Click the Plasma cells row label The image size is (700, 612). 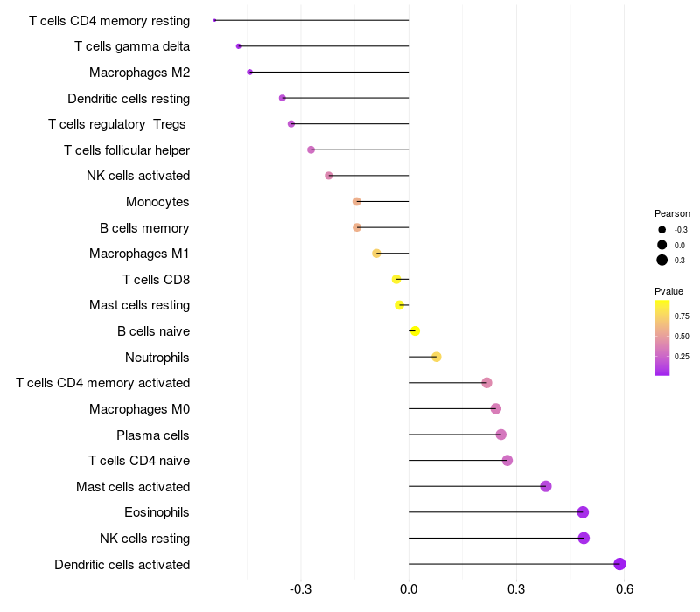pos(153,435)
